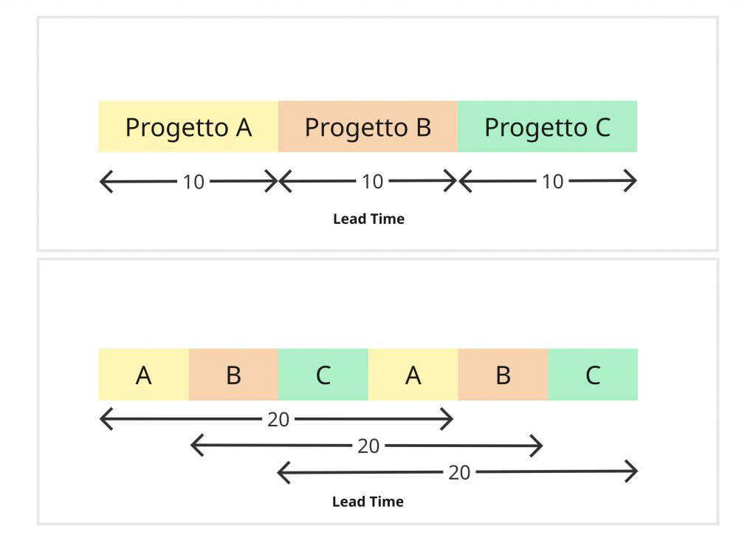Click the green Progetto C block
This screenshot has height=535, width=756.
pyautogui.click(x=548, y=127)
